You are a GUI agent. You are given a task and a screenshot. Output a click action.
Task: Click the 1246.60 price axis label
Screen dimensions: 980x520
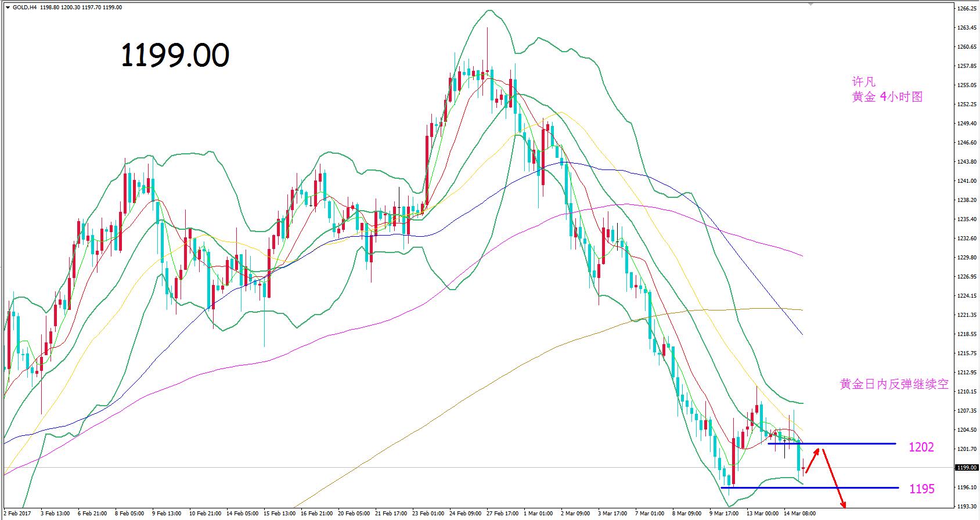(967, 143)
